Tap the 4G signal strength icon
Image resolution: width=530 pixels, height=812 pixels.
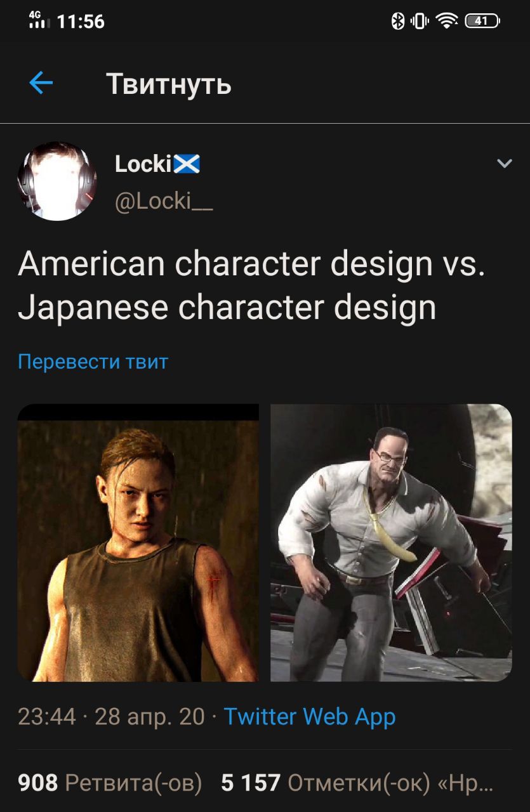point(39,20)
